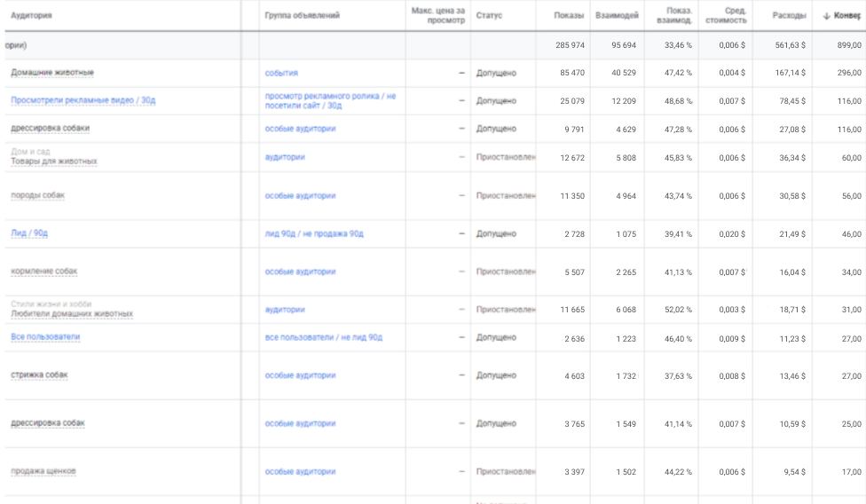
Task: Select the кормление собак audience
Action: tap(44, 271)
